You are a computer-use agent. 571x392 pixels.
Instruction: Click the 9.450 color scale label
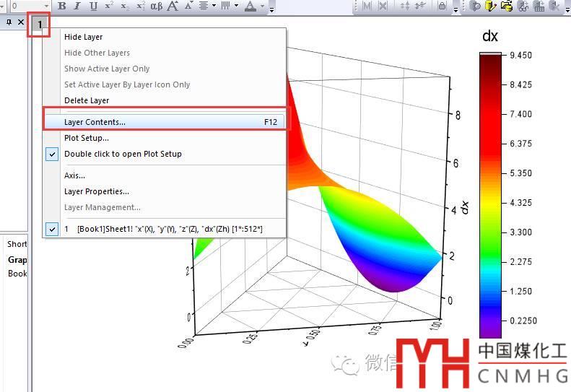[x=520, y=56]
